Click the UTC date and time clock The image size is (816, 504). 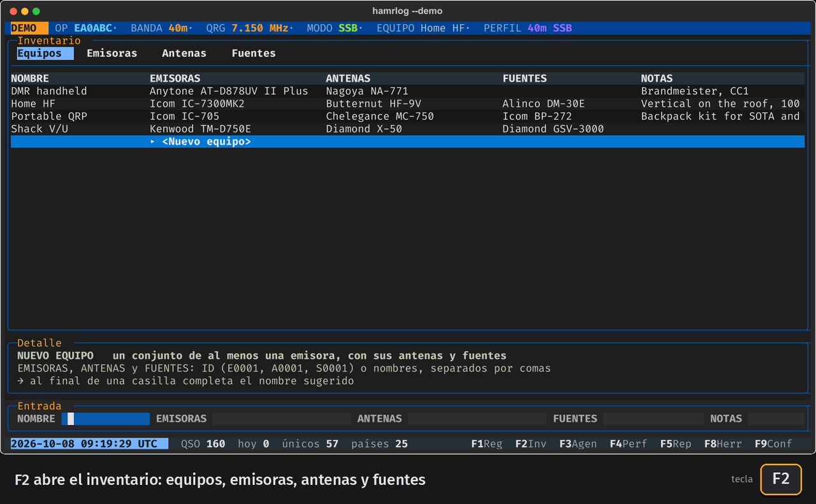pyautogui.click(x=90, y=444)
